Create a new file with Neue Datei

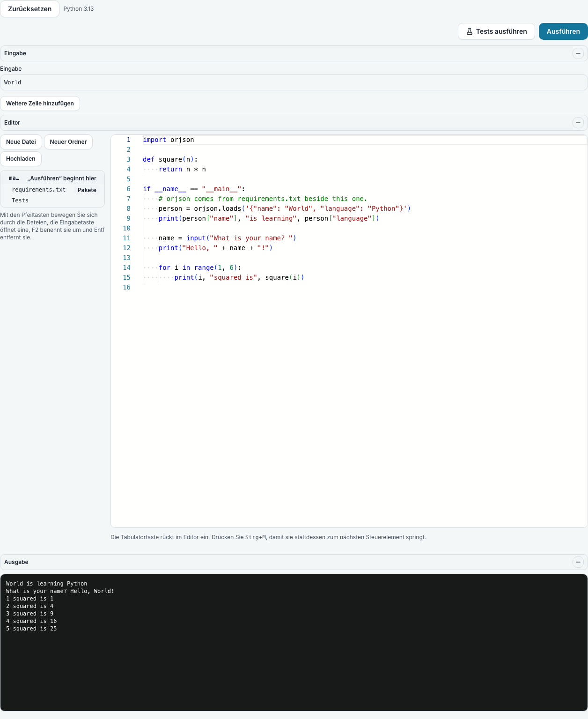click(x=21, y=142)
